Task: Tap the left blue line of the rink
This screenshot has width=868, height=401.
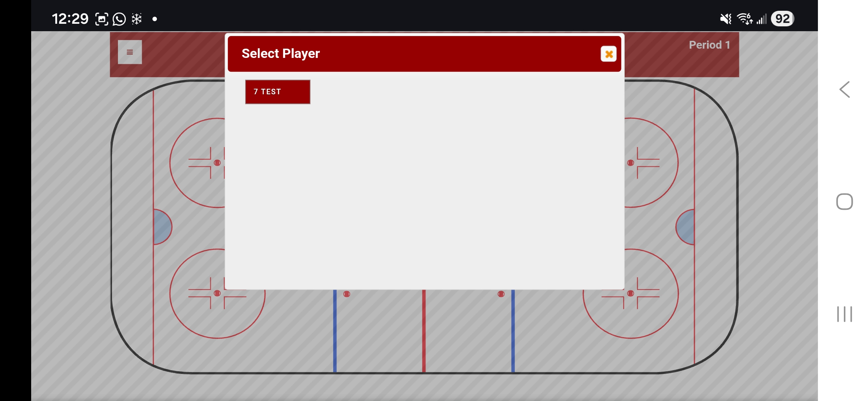Action: tap(335, 334)
